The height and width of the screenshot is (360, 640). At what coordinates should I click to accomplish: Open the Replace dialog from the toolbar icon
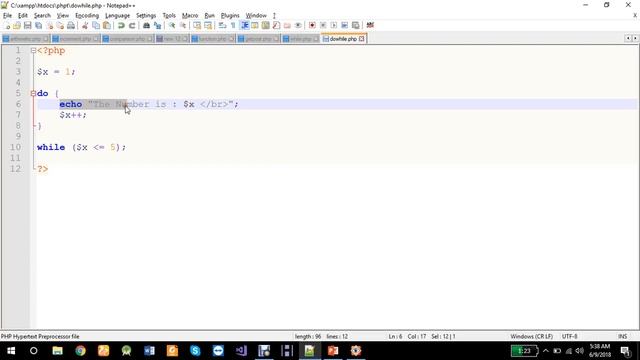click(x=157, y=25)
